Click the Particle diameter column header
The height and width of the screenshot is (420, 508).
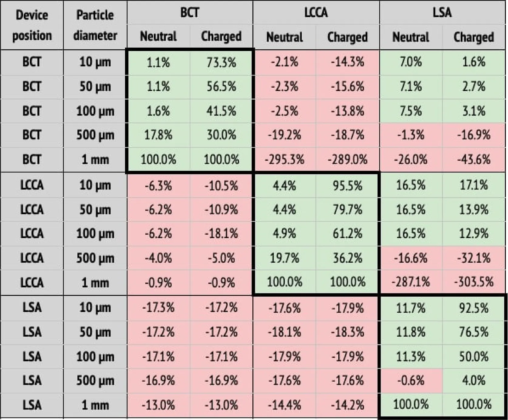[x=95, y=25]
